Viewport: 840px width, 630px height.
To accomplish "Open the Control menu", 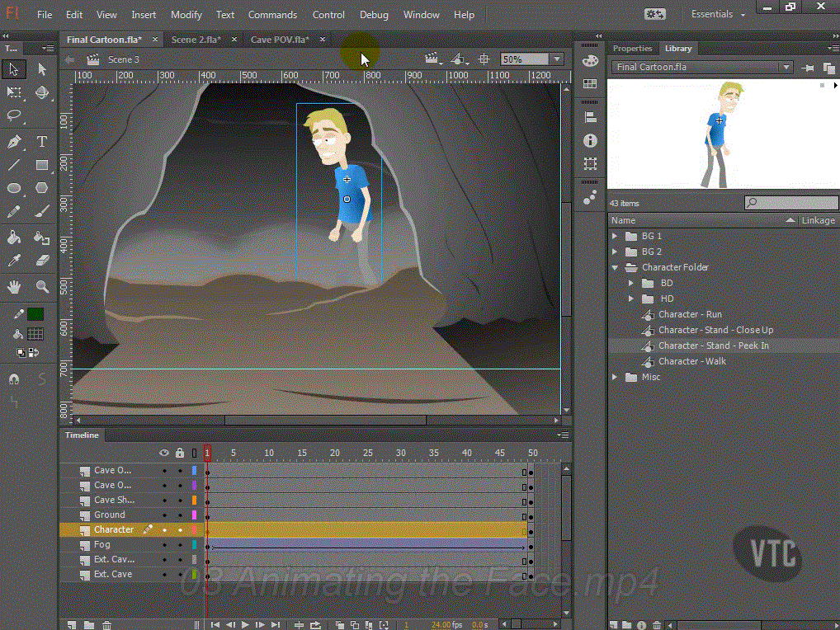I will coord(328,15).
